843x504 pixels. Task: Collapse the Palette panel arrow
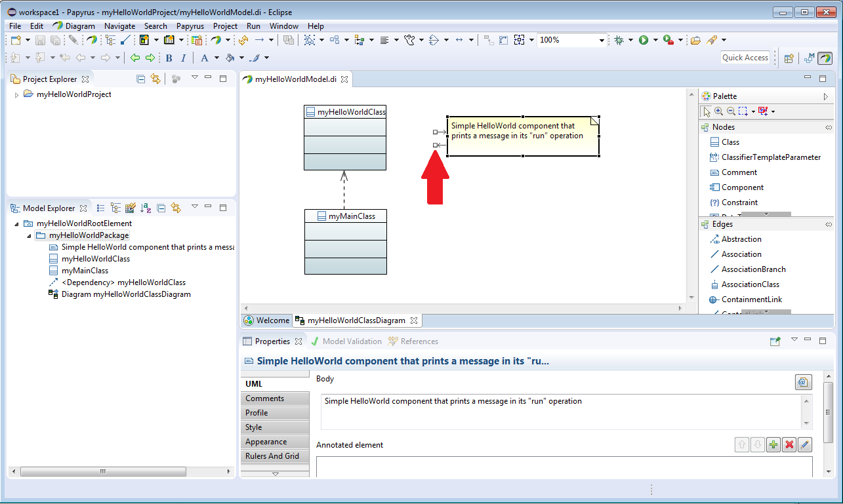click(x=826, y=96)
